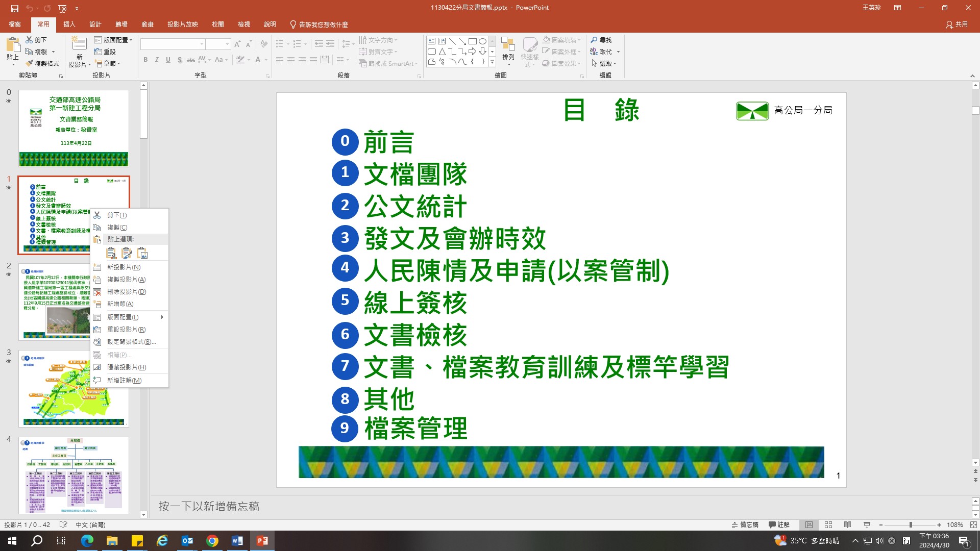Open the Design (設計) ribbon tab
Image resolution: width=980 pixels, height=551 pixels.
[95, 24]
